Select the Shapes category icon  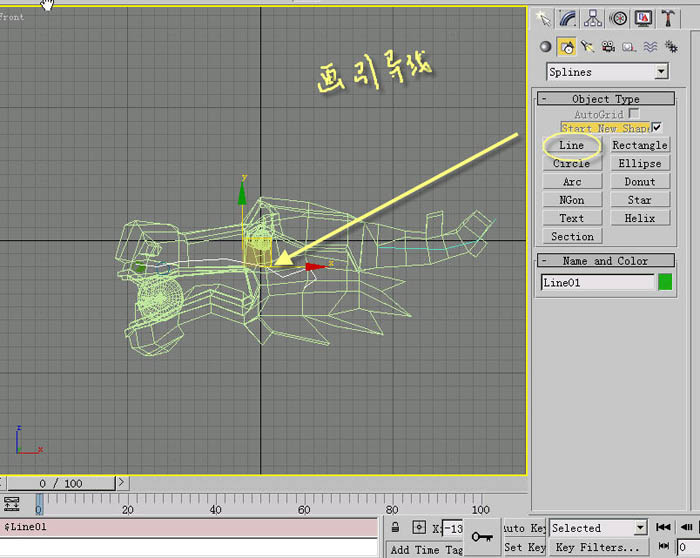[567, 46]
